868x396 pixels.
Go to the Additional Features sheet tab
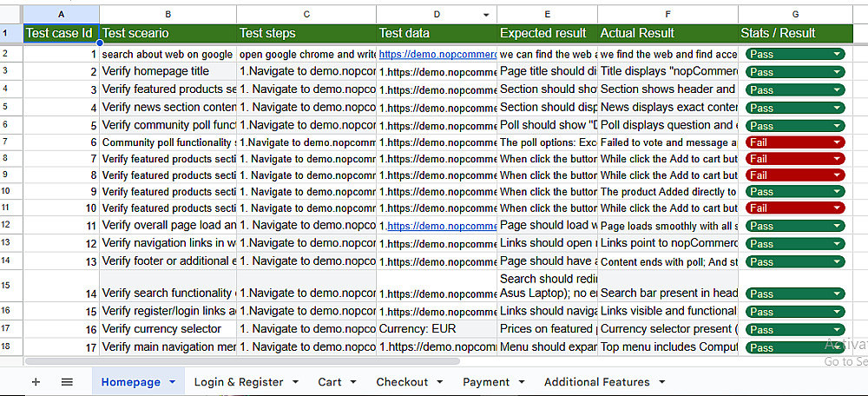click(x=596, y=382)
